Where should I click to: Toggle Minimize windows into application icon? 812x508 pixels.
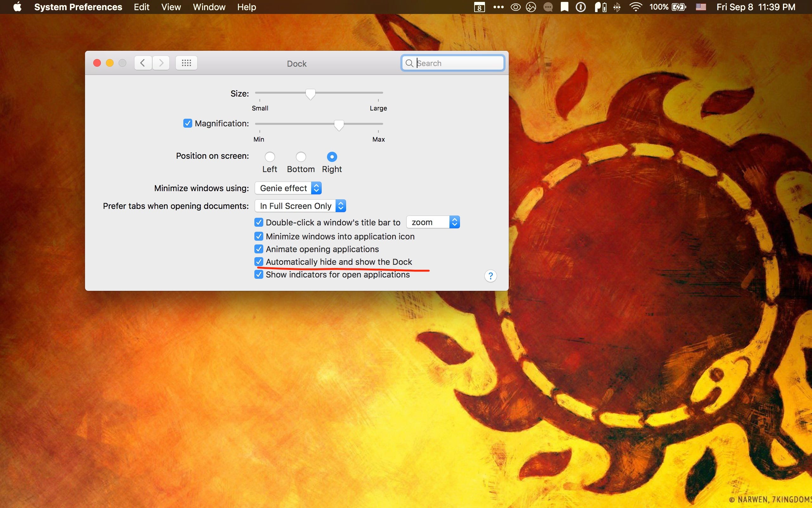pos(259,236)
